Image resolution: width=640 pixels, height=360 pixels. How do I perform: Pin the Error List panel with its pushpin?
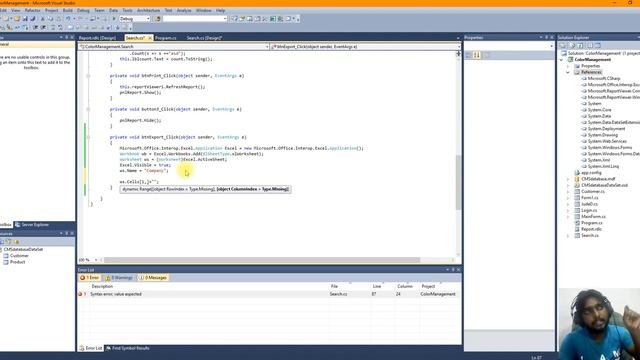453,270
